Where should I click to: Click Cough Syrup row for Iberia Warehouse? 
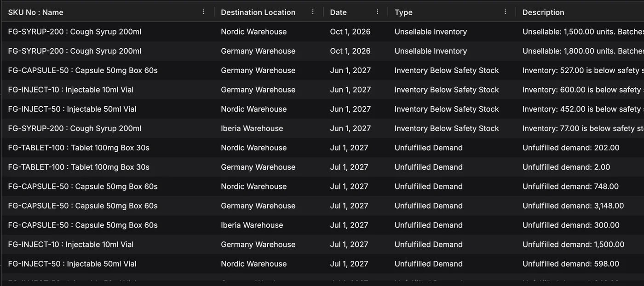(322, 128)
